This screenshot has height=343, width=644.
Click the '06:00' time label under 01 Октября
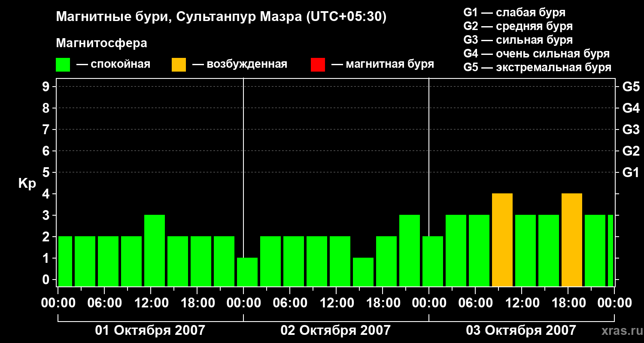click(x=104, y=303)
